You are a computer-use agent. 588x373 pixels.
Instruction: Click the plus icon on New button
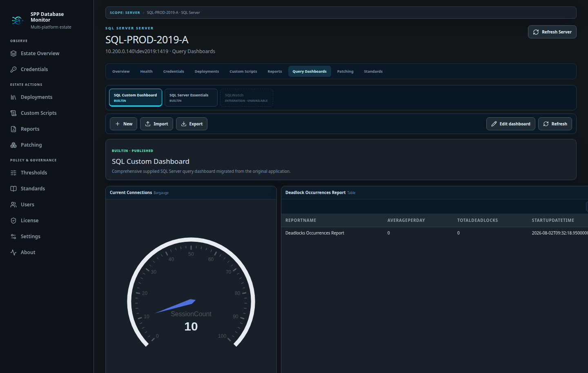[118, 124]
